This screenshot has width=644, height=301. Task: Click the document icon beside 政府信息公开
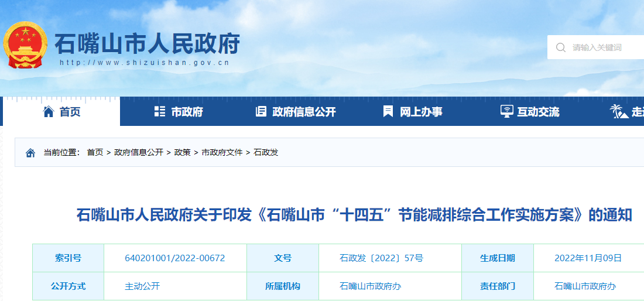click(x=261, y=111)
